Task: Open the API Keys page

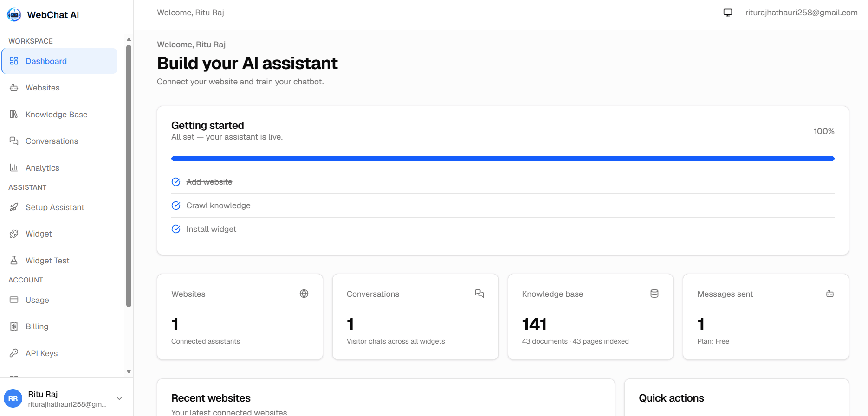Action: [59, 353]
